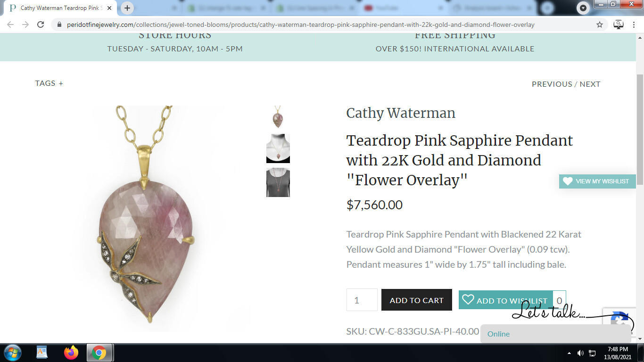Bookmark this page with the star icon
Viewport: 644px width, 362px height.
[x=600, y=25]
